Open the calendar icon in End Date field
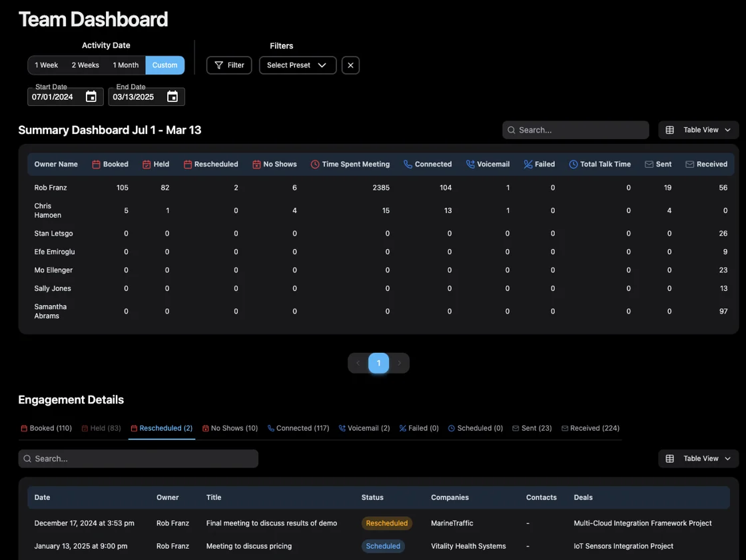This screenshot has width=746, height=560. point(173,96)
